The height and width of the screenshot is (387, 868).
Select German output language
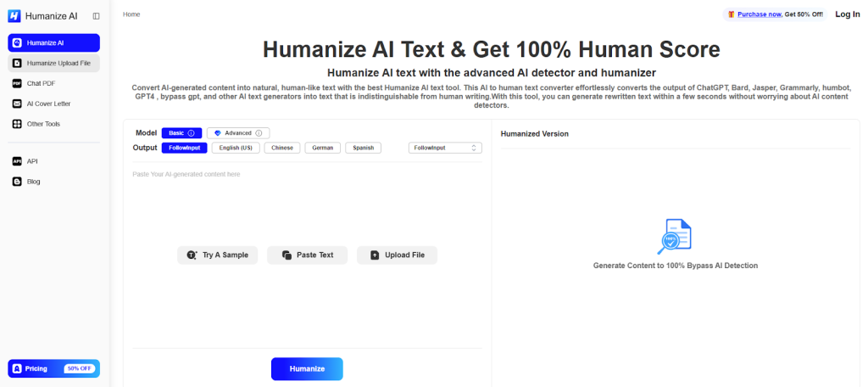pyautogui.click(x=322, y=148)
